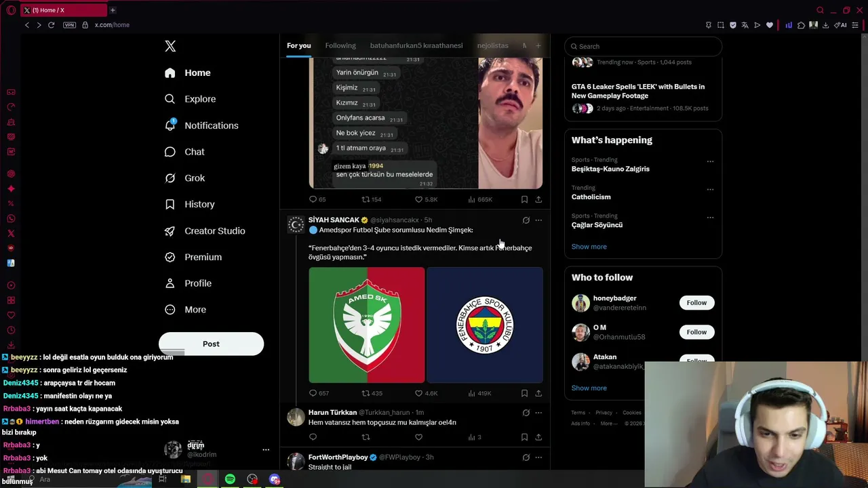This screenshot has width=868, height=488.
Task: Open Grok in the sidebar
Action: [x=184, y=178]
